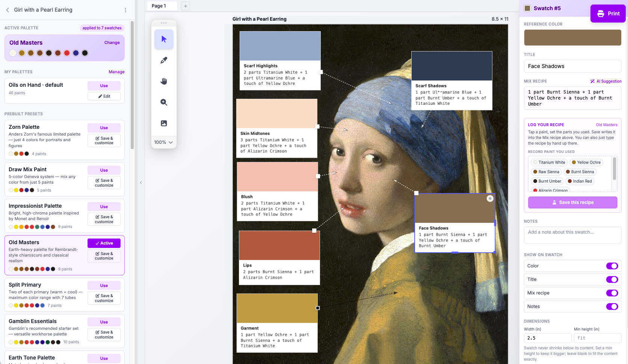This screenshot has width=628, height=364.
Task: Use the Impressionist Palette preset
Action: click(x=104, y=207)
